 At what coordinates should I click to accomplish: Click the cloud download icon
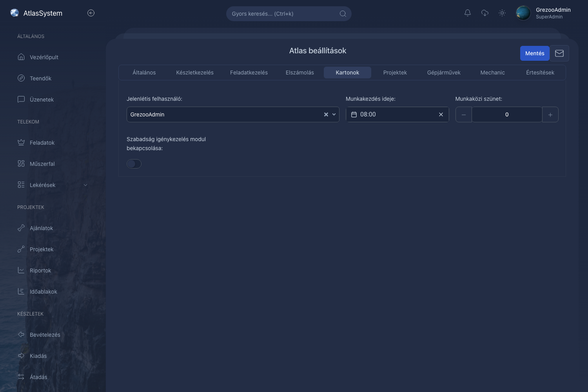click(485, 13)
